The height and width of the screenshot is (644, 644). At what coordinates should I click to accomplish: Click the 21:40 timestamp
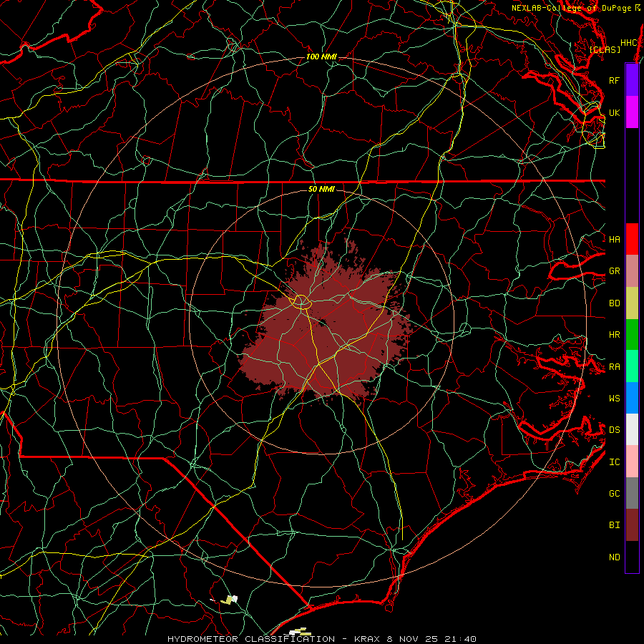460,639
